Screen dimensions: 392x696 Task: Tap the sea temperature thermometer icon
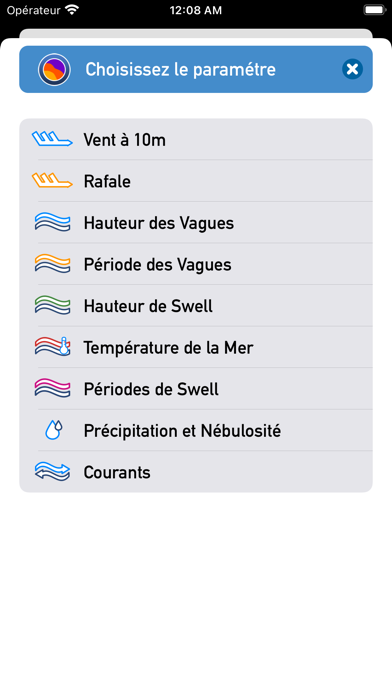coord(52,347)
